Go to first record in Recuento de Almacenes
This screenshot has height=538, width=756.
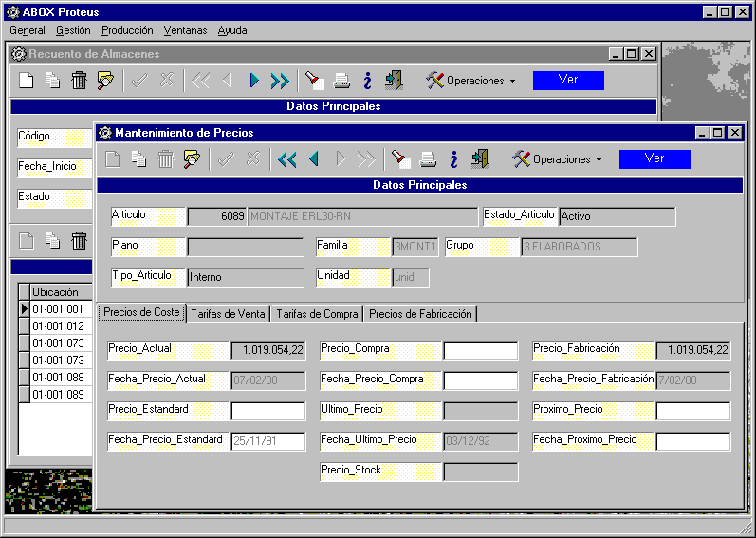[200, 81]
